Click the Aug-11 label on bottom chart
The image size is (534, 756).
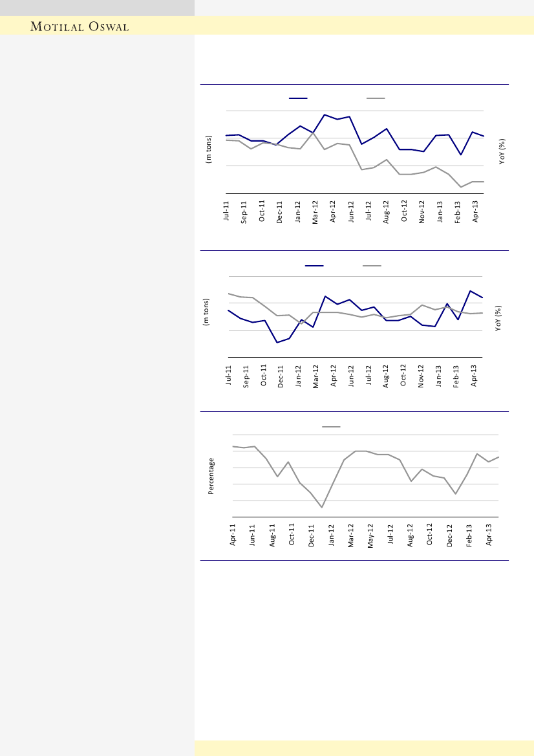(273, 534)
